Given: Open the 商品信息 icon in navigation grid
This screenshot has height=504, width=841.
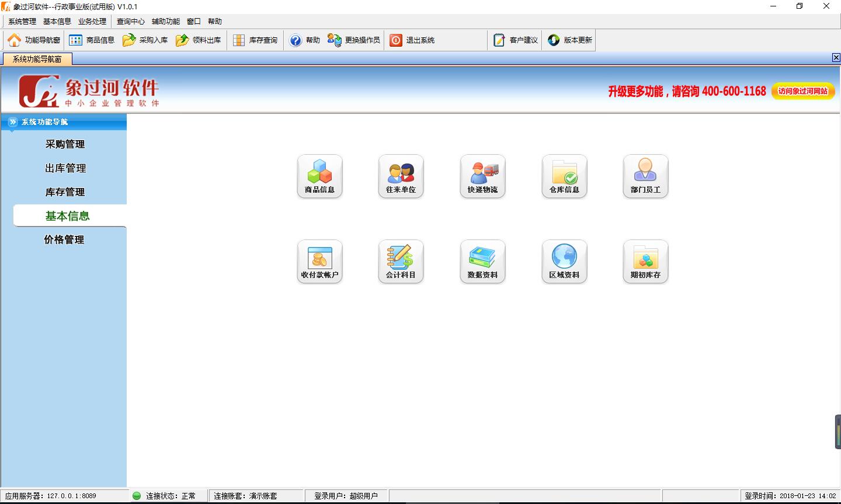Looking at the screenshot, I should click(x=319, y=176).
